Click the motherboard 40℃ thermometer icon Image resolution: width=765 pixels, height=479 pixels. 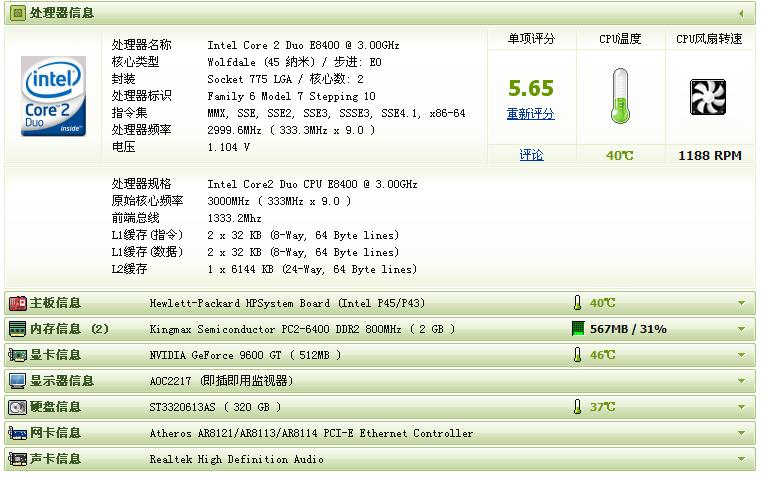[x=578, y=303]
